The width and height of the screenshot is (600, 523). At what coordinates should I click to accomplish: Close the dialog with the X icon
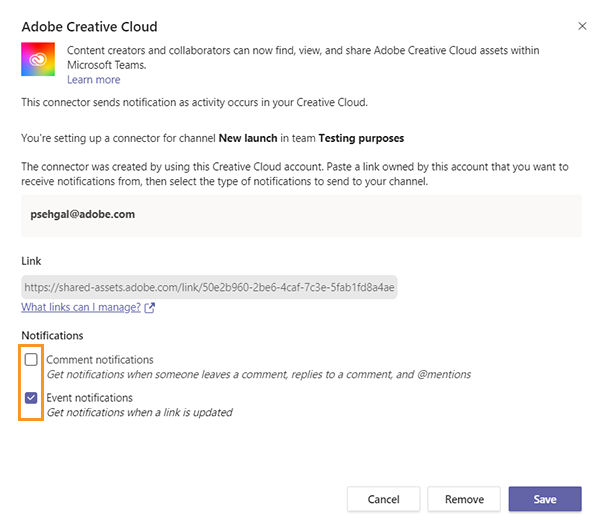(582, 26)
